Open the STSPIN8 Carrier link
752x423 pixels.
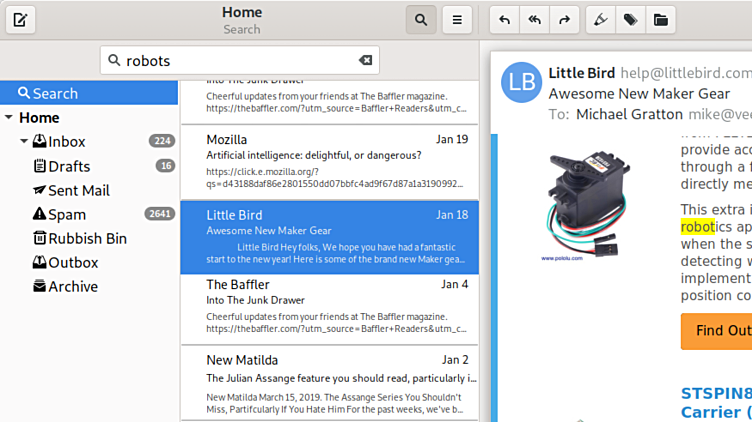point(715,402)
